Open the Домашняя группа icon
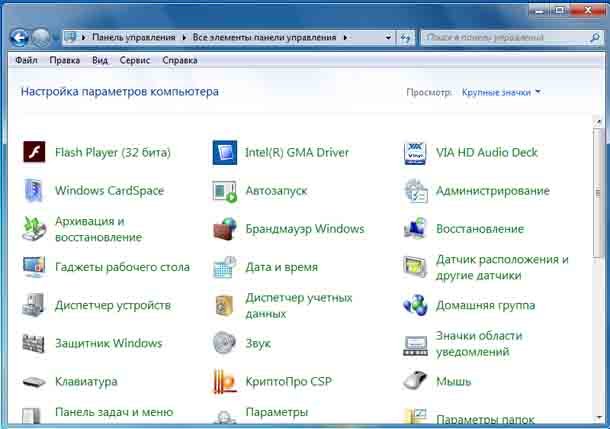610x429 pixels. (x=415, y=305)
